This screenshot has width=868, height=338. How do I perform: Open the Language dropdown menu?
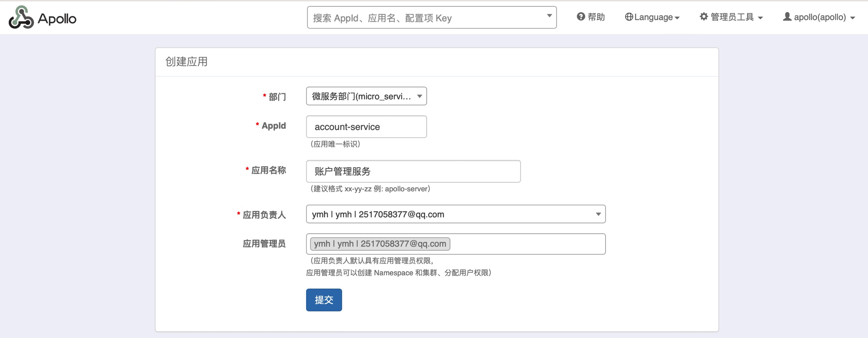click(652, 17)
